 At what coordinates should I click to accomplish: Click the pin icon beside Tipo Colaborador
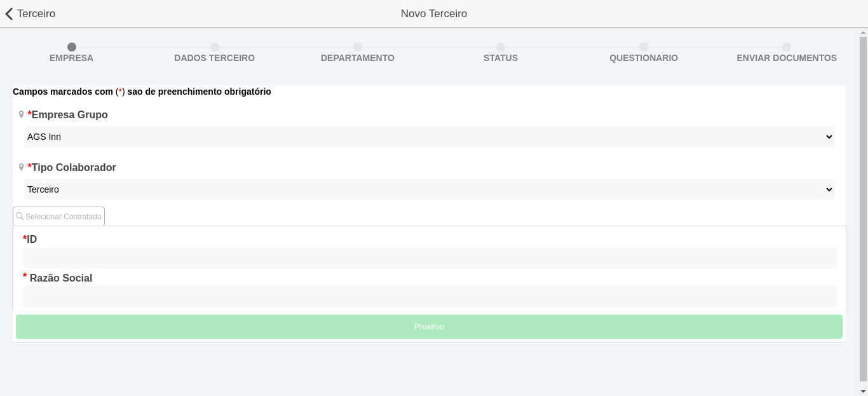point(21,167)
